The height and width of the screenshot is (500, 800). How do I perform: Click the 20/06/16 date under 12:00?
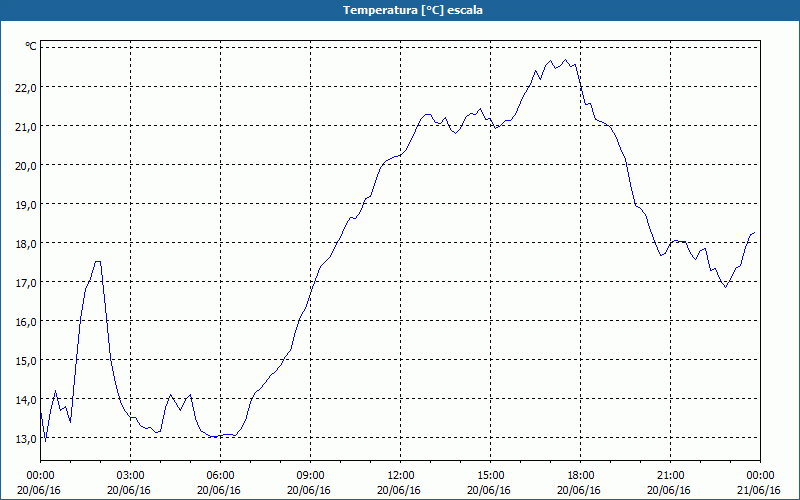click(399, 490)
